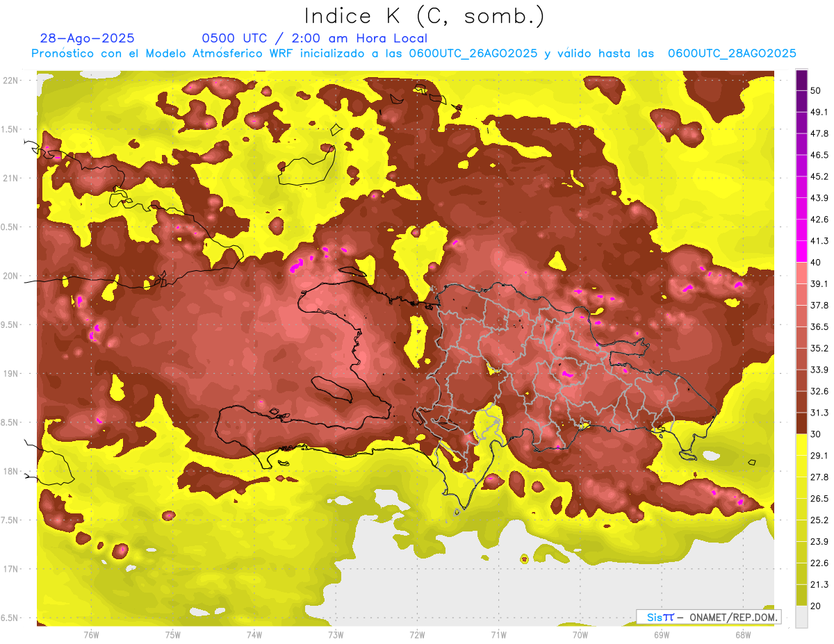Image resolution: width=834 pixels, height=644 pixels.
Task: Click the legend value '41.3'
Action: (819, 241)
